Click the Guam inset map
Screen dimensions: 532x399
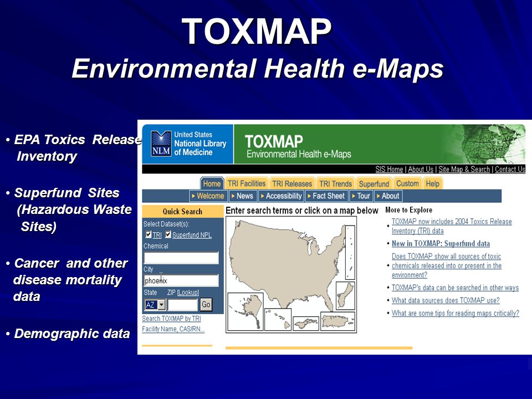[x=345, y=296]
